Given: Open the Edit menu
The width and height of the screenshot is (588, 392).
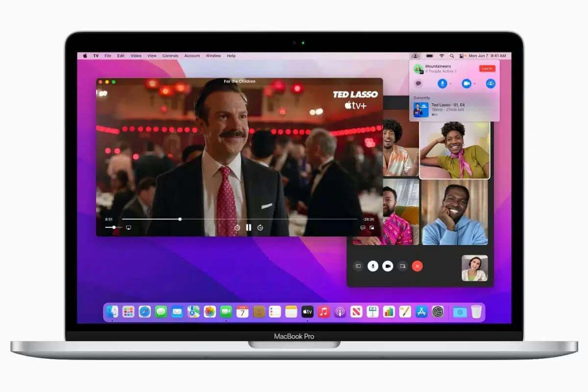Looking at the screenshot, I should (x=121, y=56).
